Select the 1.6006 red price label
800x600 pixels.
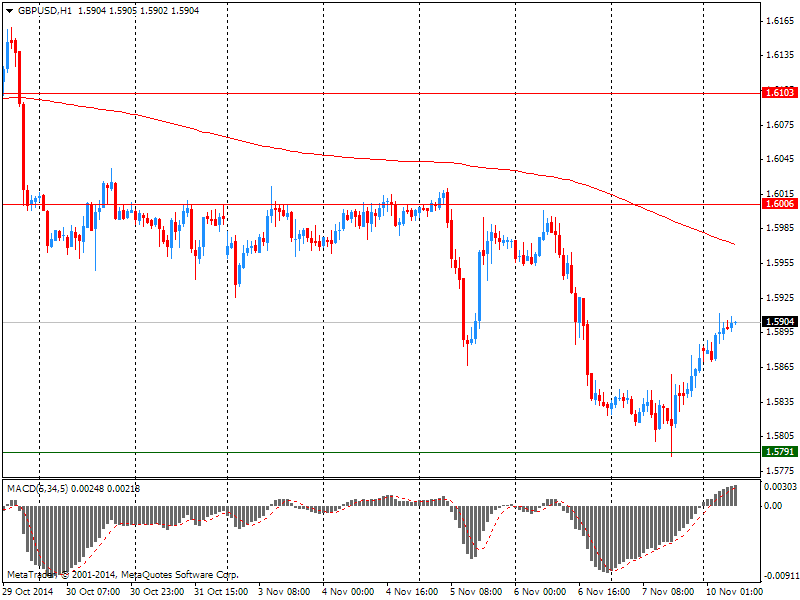(x=780, y=204)
